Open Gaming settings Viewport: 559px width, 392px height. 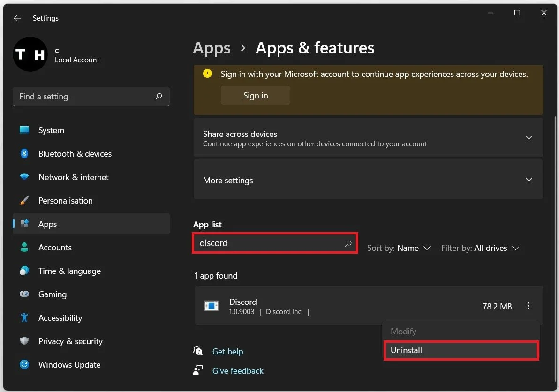91,294
